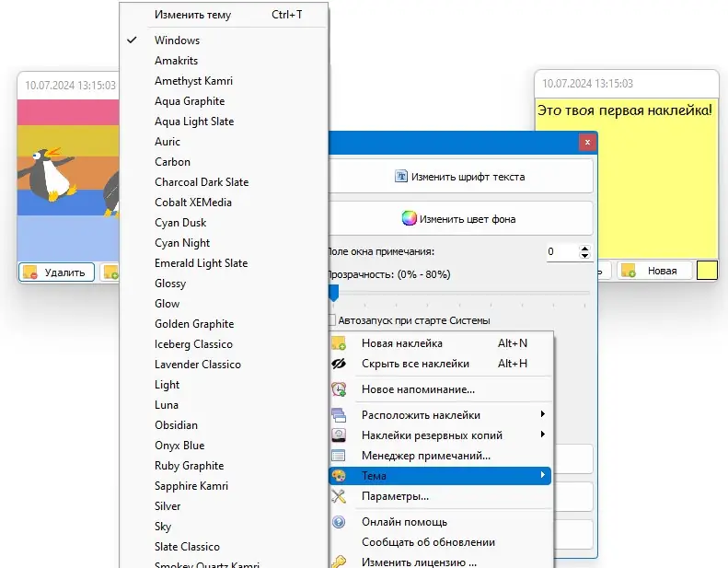This screenshot has height=568, width=728.
Task: Select the checked Windows theme
Action: 224,41
